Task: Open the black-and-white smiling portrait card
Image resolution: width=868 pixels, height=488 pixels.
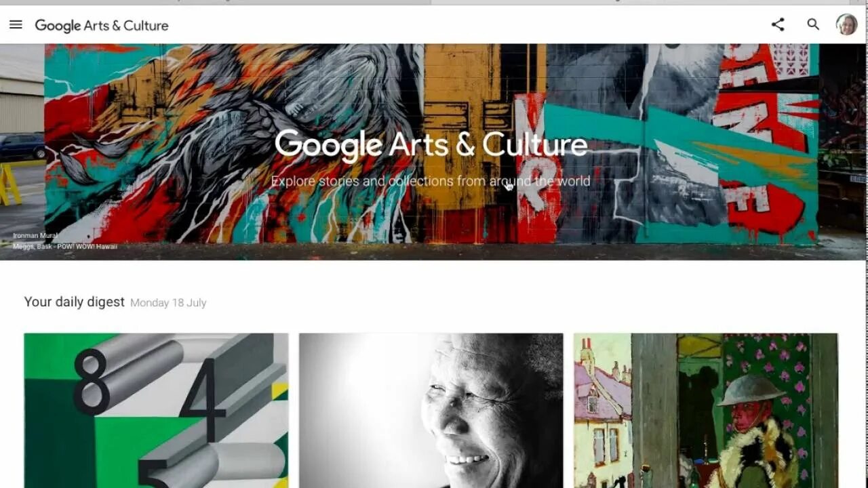Action: pos(431,410)
